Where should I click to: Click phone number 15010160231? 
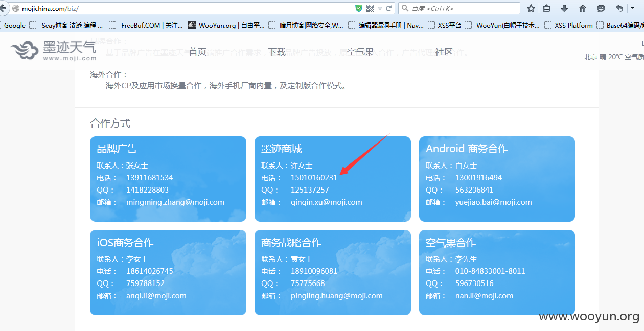coord(314,178)
